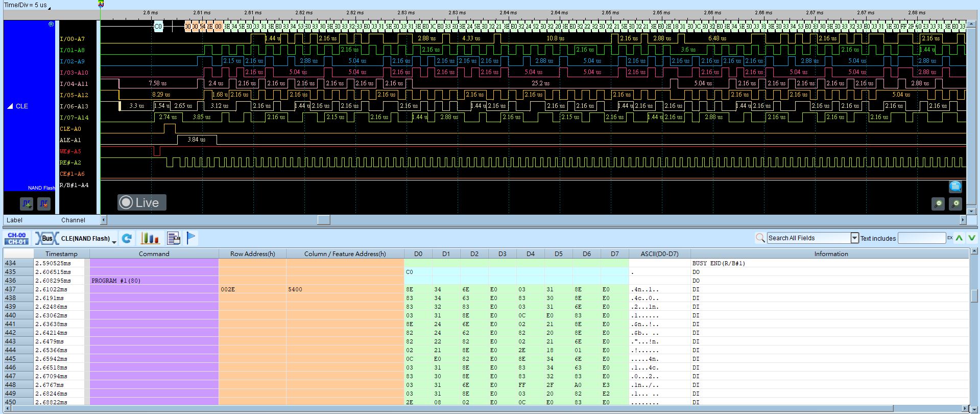This screenshot has width=980, height=414.
Task: Select channel I/00-A7
Action: (72, 39)
